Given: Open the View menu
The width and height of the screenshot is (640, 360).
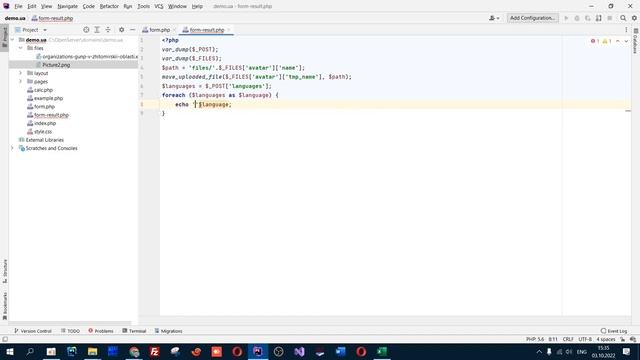Looking at the screenshot, I should point(47,7).
